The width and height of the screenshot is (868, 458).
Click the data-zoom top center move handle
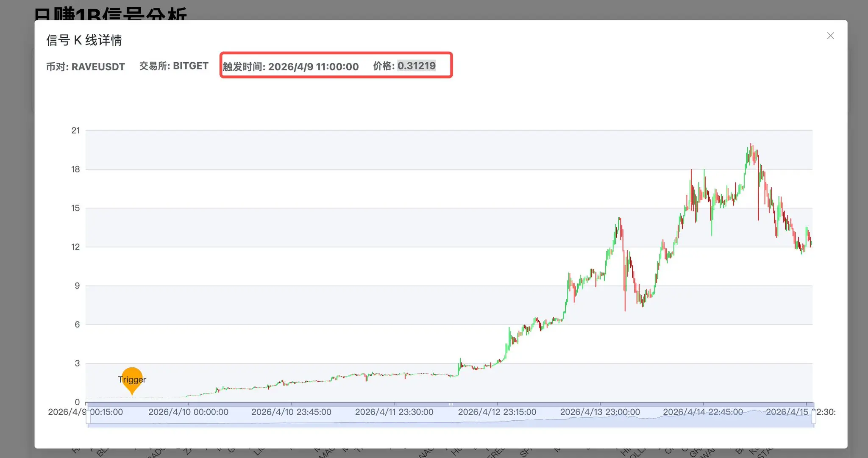451,404
